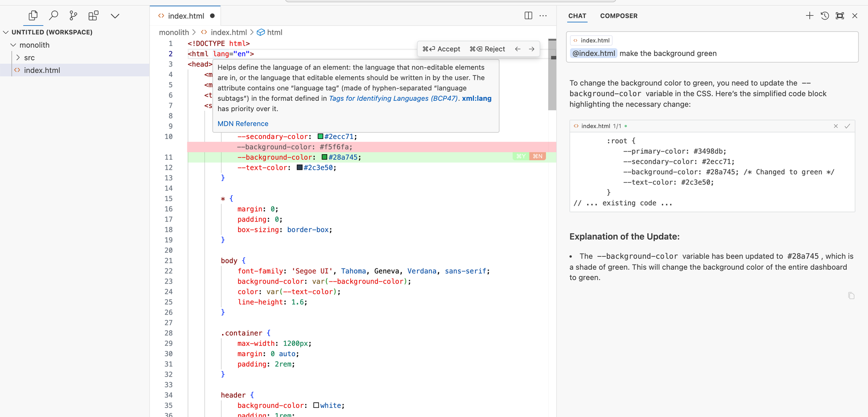Copy the chat response text
The image size is (868, 417).
point(851,295)
